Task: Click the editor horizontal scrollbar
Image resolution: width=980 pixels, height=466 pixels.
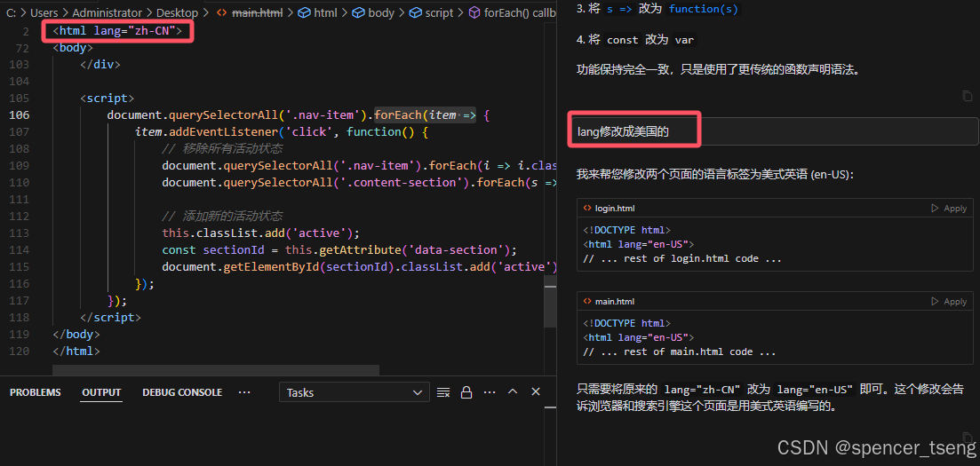Action: [216, 370]
